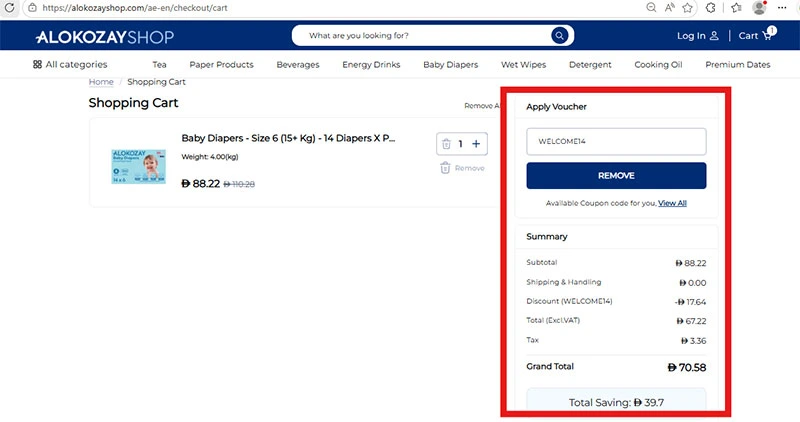Click the Baby Diapers Size 6 product title
This screenshot has height=422, width=800.
tap(288, 138)
